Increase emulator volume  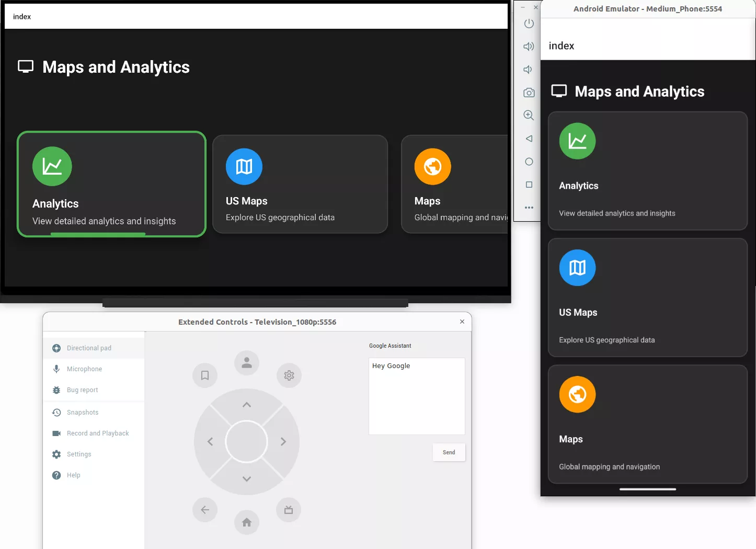(529, 46)
